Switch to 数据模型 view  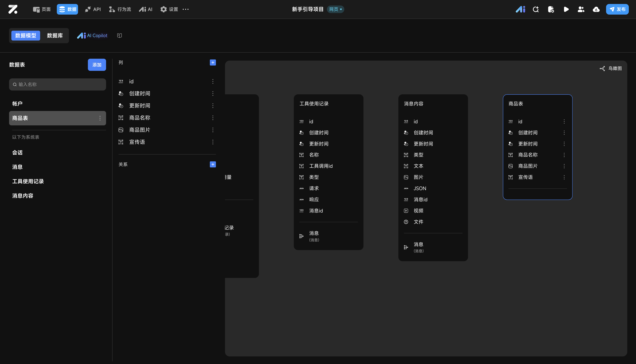point(26,35)
